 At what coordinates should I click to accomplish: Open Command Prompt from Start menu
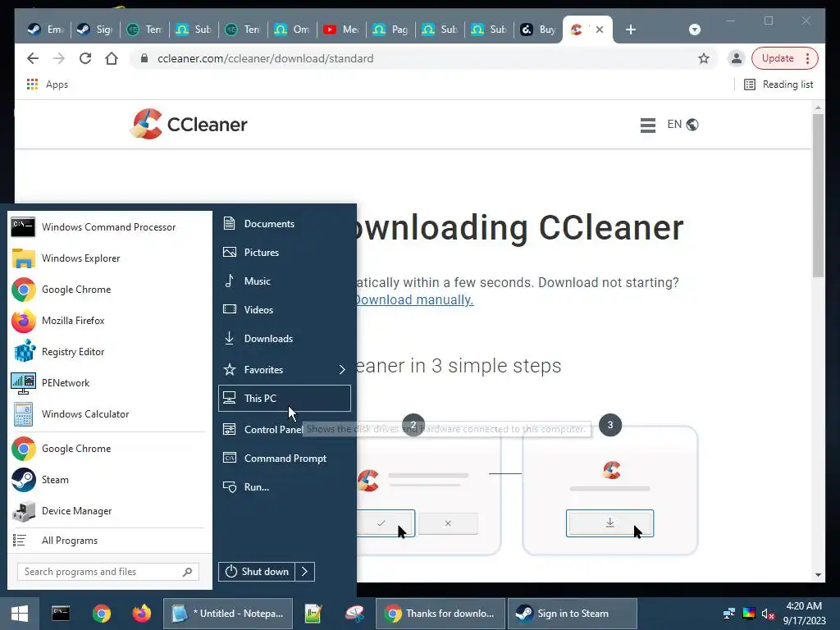tap(285, 459)
